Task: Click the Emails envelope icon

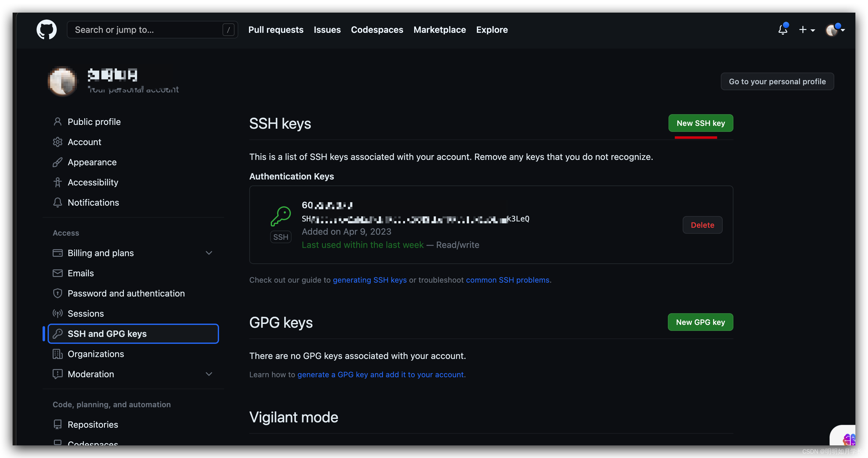Action: tap(58, 273)
